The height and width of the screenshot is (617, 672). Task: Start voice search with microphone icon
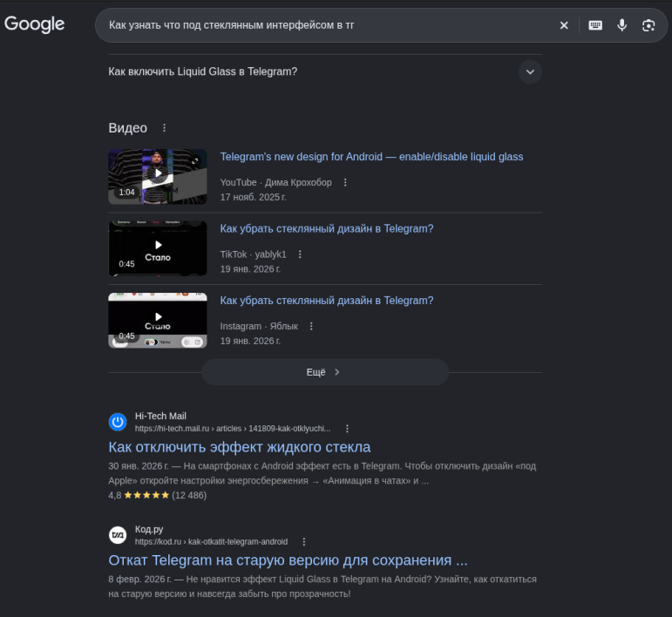coord(621,26)
